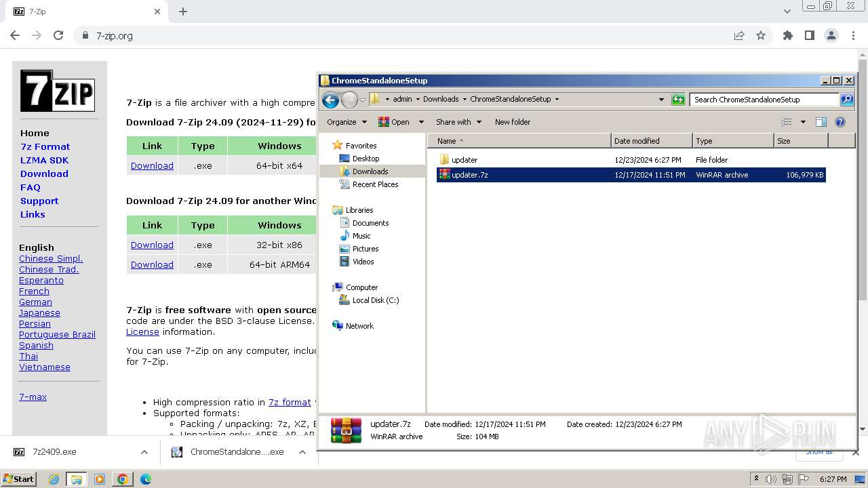
Task: Click the Explorer search input field
Action: coord(764,100)
